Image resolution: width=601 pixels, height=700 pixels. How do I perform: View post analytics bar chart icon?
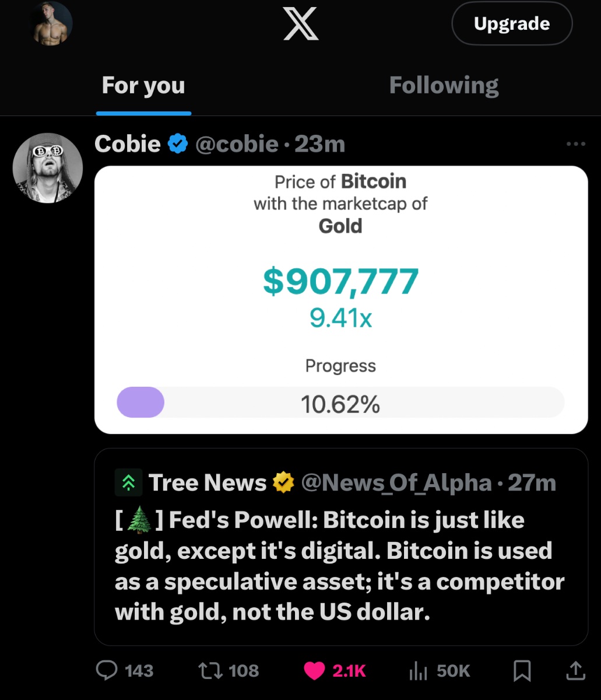click(418, 671)
